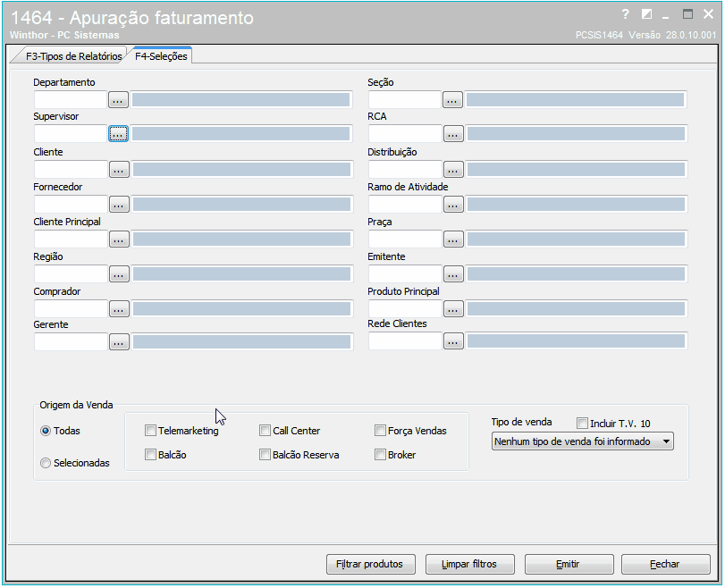Focus the Emitente code input field

[x=405, y=274]
